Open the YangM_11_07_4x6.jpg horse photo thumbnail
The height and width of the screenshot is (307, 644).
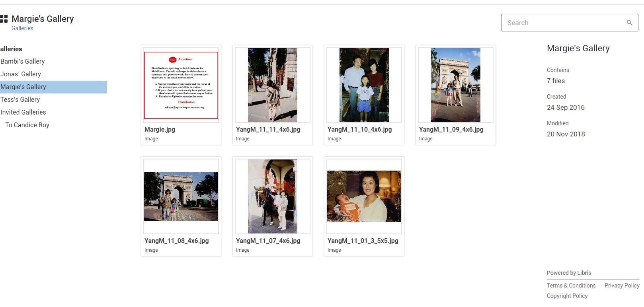point(273,196)
